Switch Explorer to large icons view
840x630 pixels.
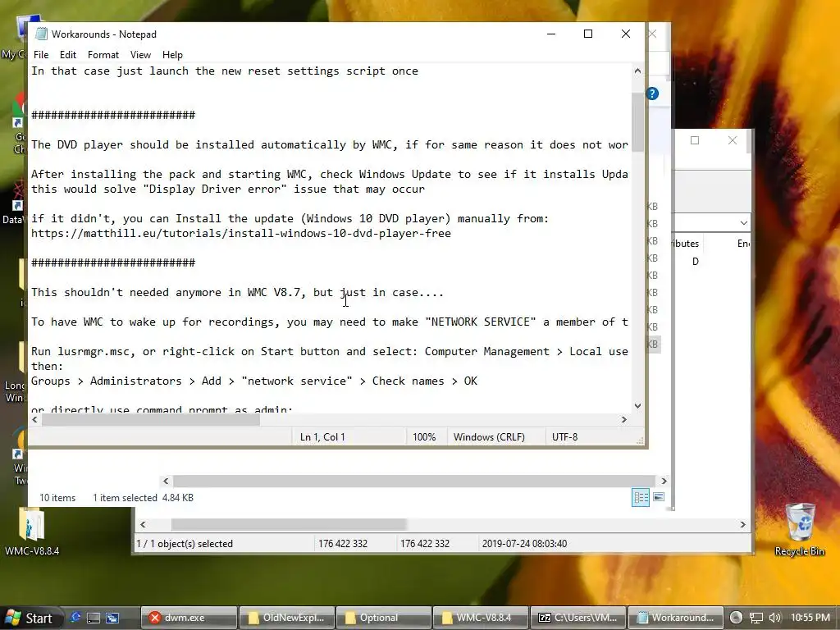pos(659,497)
